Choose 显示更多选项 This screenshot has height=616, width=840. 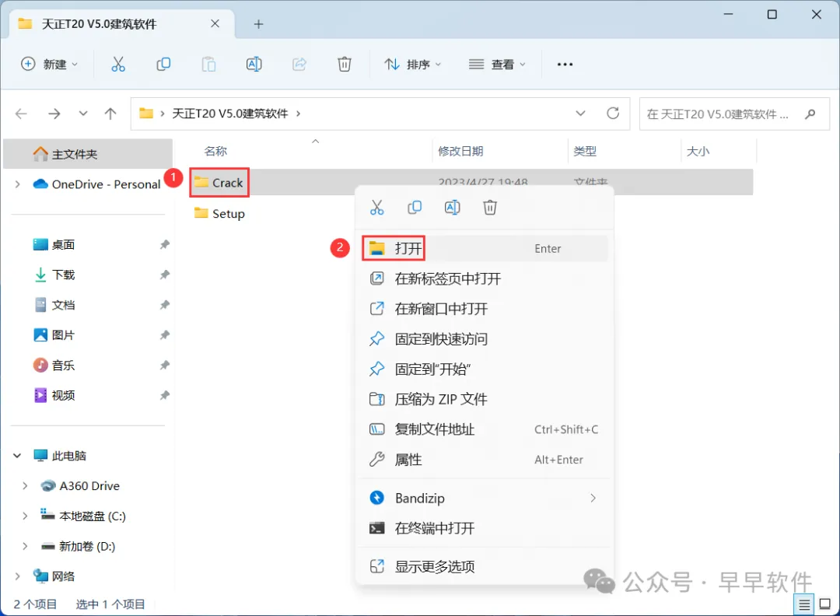point(485,567)
